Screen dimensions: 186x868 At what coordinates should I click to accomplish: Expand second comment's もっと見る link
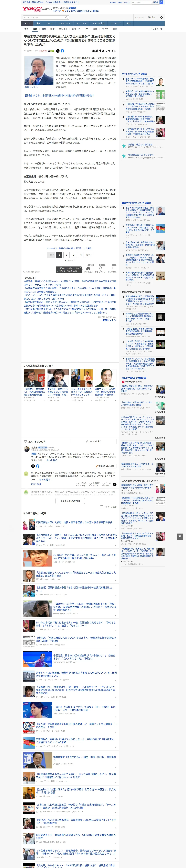pos(45,479)
